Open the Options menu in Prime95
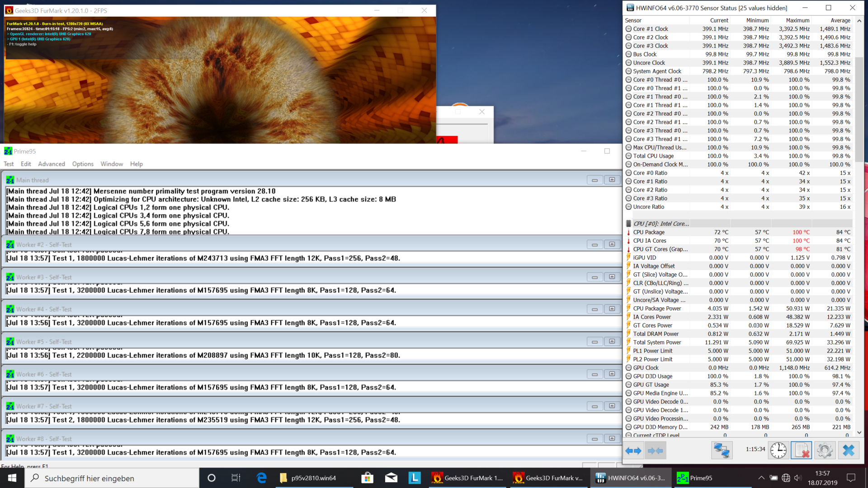This screenshot has width=868, height=488. point(83,164)
